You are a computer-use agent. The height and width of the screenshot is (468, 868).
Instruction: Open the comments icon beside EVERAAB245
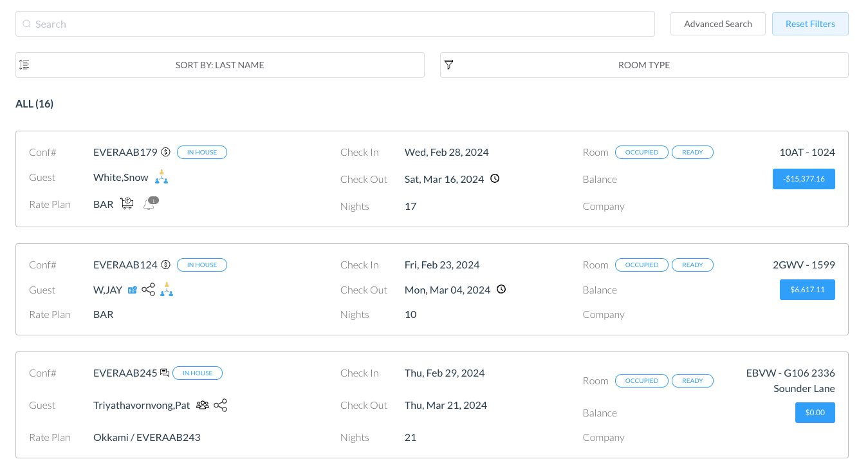coord(165,373)
